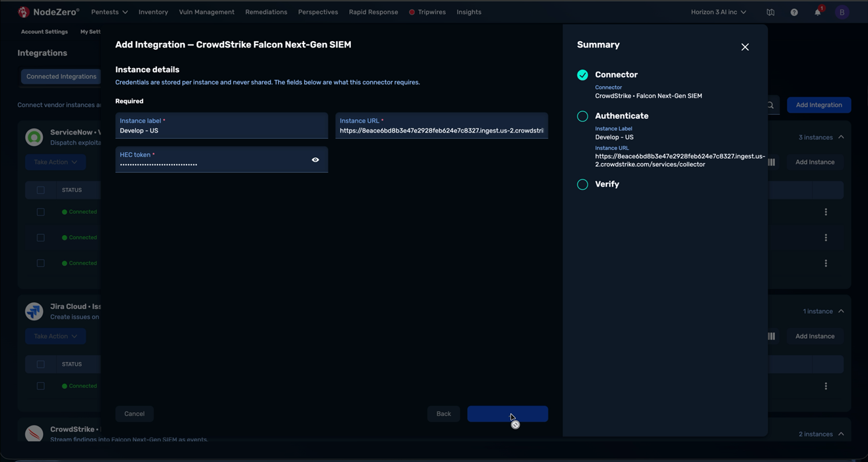The image size is (868, 462).
Task: Check the first ServiceNow row checkbox
Action: pyautogui.click(x=41, y=212)
